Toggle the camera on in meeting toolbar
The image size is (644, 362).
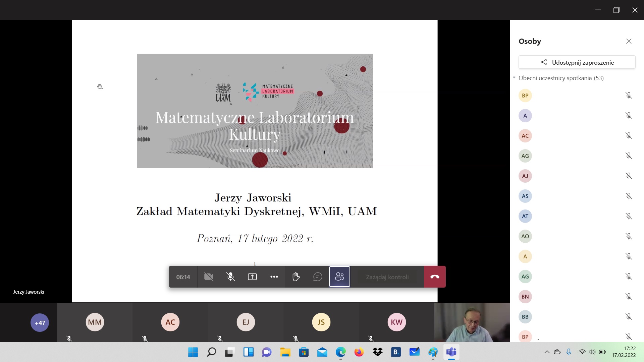click(x=209, y=277)
